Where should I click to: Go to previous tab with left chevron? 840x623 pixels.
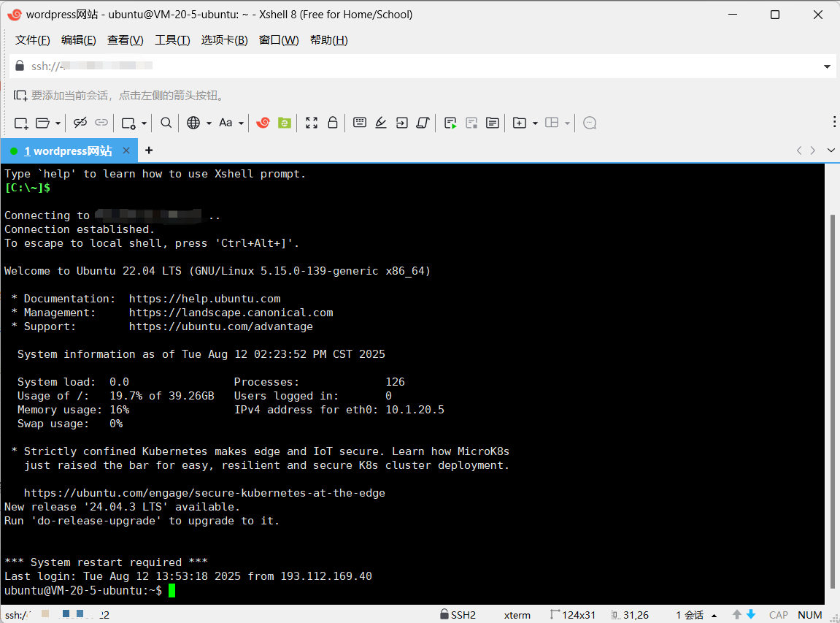pyautogui.click(x=799, y=150)
